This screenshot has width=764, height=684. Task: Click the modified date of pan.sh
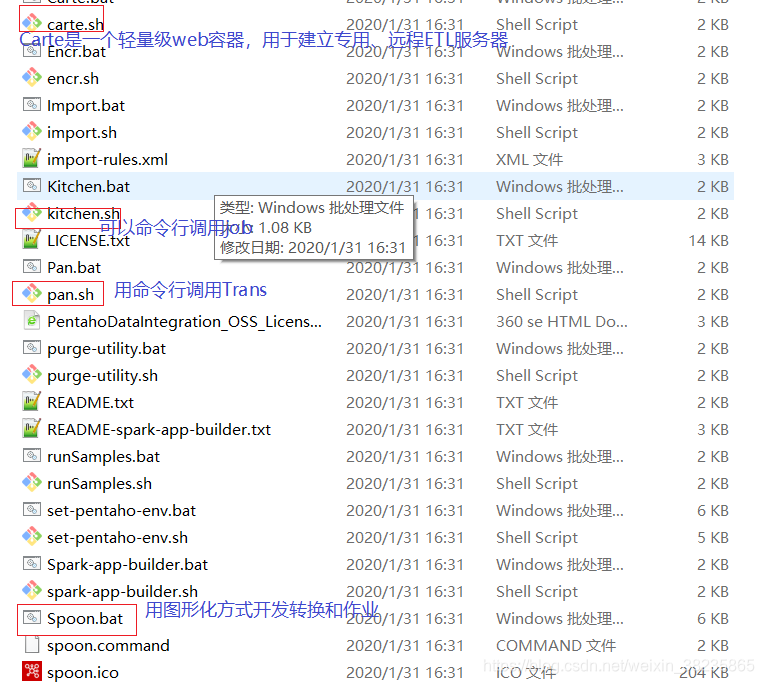click(x=404, y=295)
